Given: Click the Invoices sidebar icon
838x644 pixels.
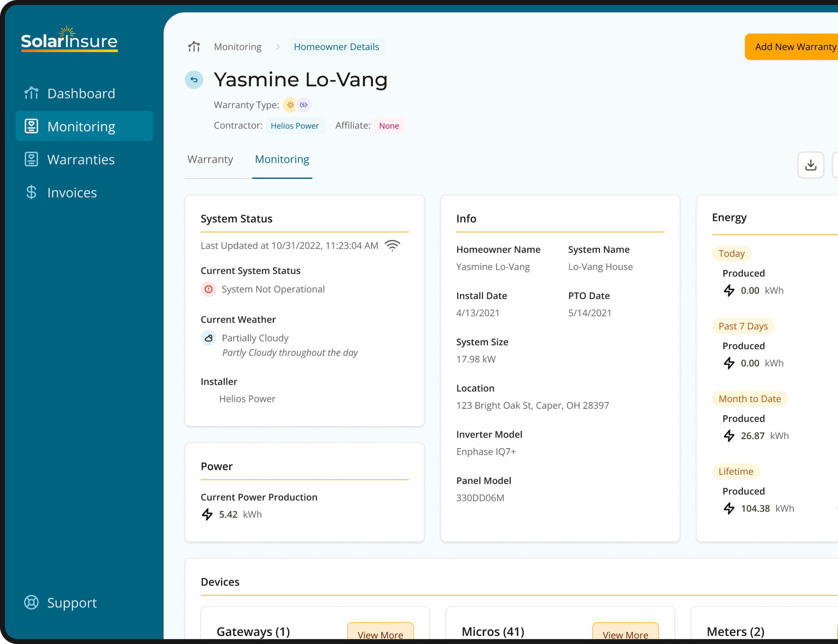Looking at the screenshot, I should (31, 193).
